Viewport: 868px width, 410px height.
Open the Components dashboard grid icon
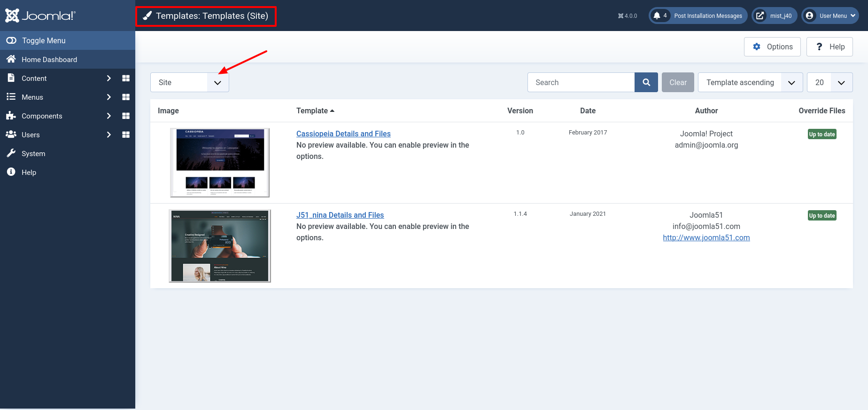(x=126, y=116)
